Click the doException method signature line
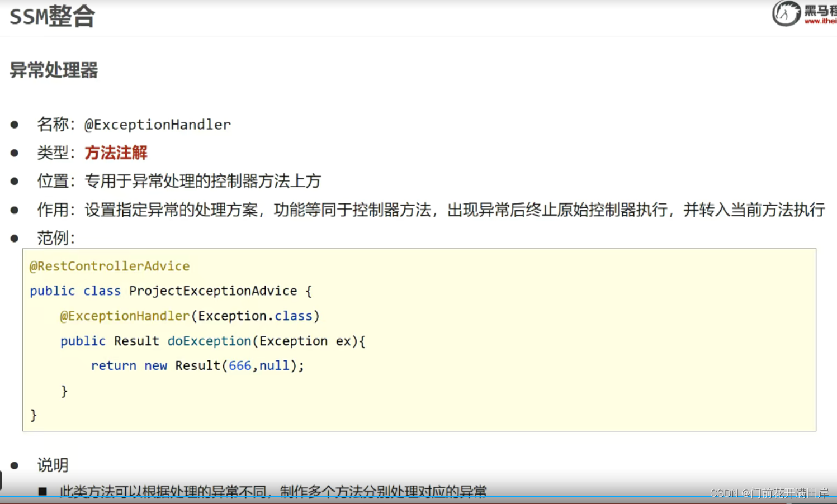This screenshot has width=837, height=504. pos(212,341)
